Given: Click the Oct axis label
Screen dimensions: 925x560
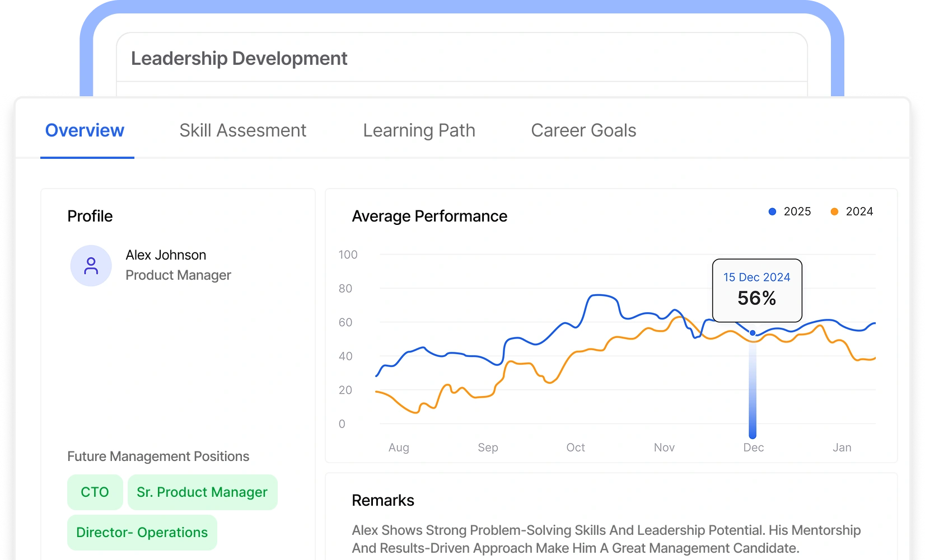Looking at the screenshot, I should pos(576,448).
